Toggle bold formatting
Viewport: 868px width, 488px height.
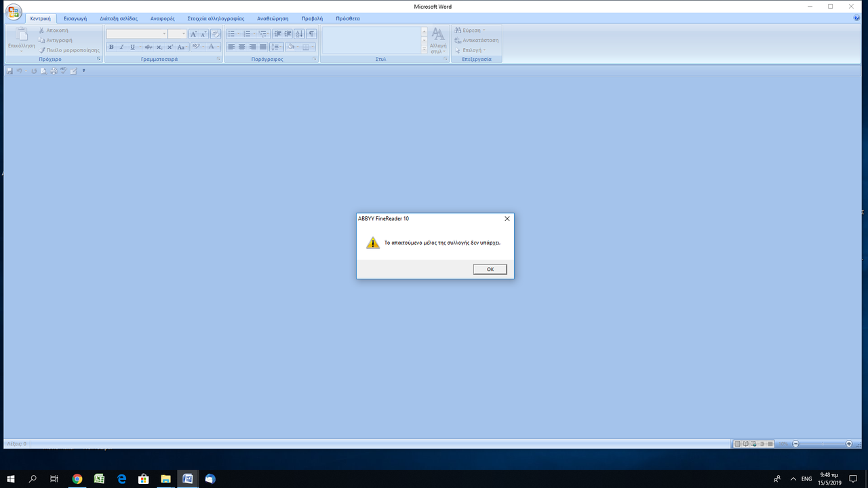click(111, 47)
